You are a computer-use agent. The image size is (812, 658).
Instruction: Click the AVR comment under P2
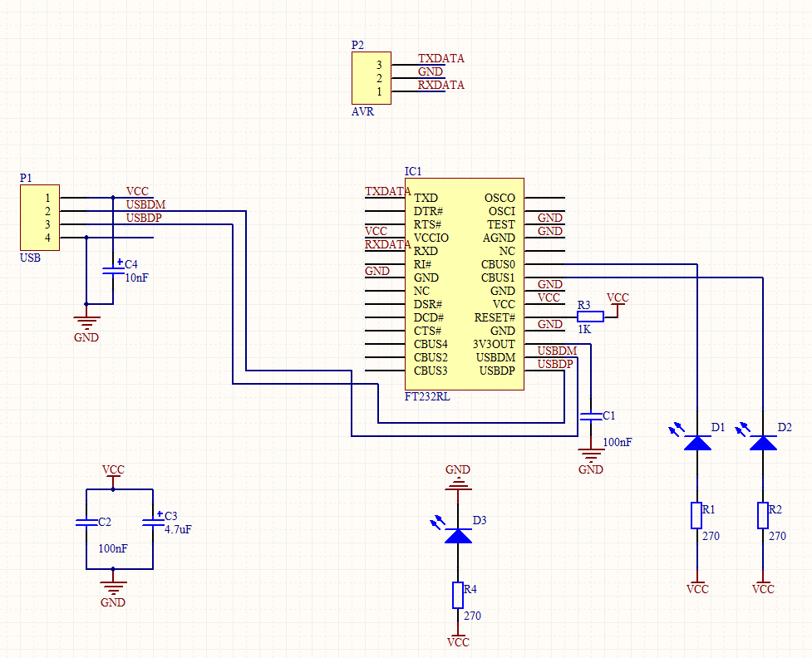pos(362,111)
